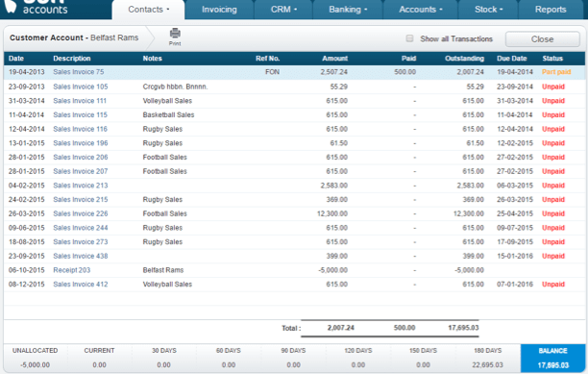Open Sales Invoice 116
This screenshot has width=588, height=374.
coord(80,129)
